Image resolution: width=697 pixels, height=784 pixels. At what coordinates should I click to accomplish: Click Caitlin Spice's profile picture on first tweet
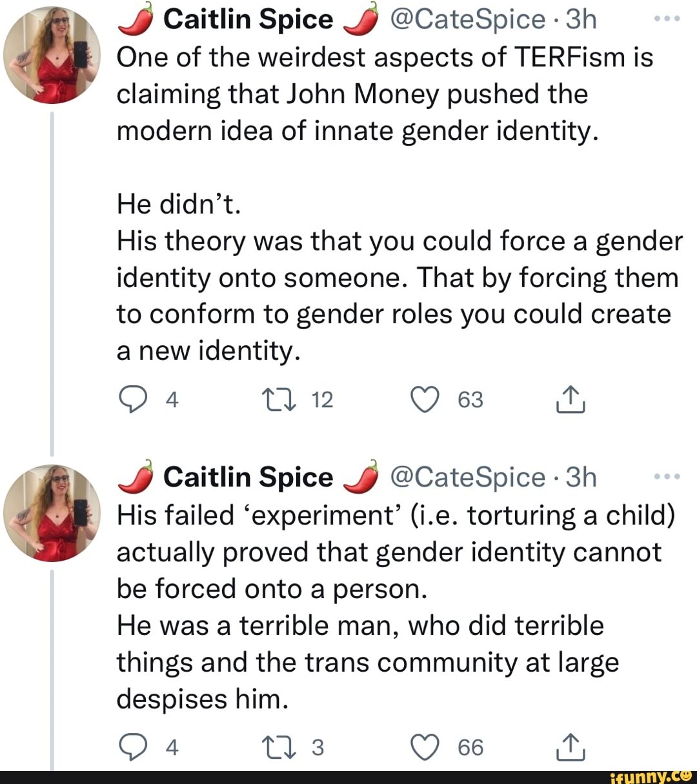52,53
